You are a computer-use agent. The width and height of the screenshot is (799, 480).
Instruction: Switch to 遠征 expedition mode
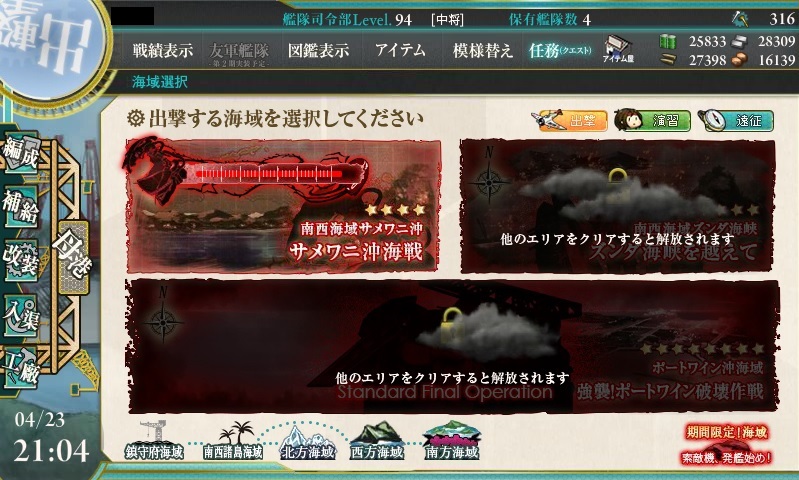pyautogui.click(x=735, y=120)
